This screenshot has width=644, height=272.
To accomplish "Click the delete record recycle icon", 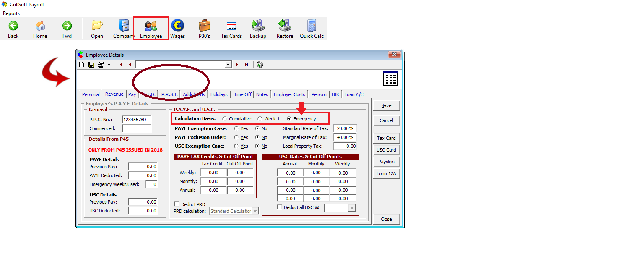I will [260, 65].
